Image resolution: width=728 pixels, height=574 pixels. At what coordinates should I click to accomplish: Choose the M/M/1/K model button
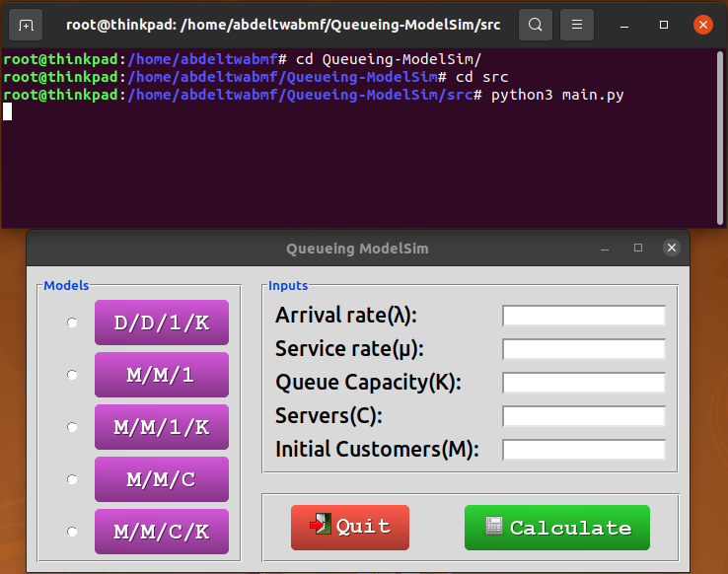click(161, 427)
